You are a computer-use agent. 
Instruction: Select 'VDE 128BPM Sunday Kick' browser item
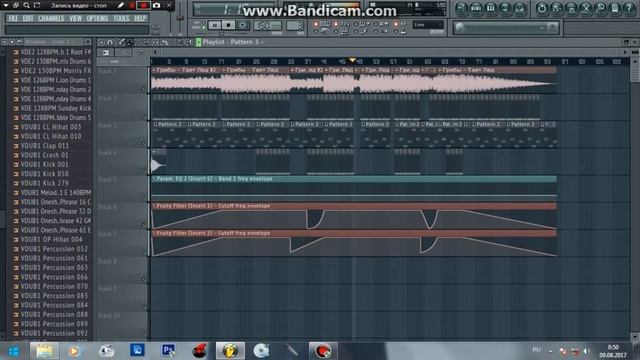coord(56,108)
